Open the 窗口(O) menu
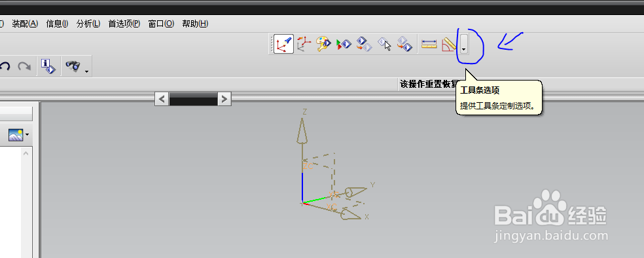Viewport: 644px width, 258px height. tap(162, 24)
